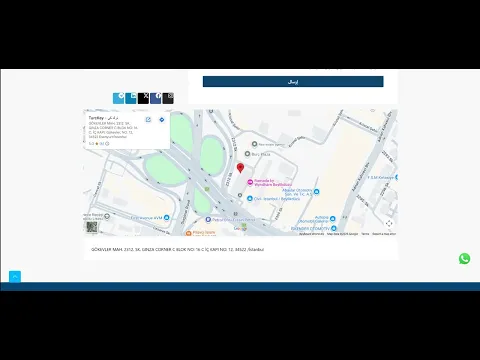The width and height of the screenshot is (480, 360).
Task: Click the blue Arabic send button
Action: tap(293, 81)
